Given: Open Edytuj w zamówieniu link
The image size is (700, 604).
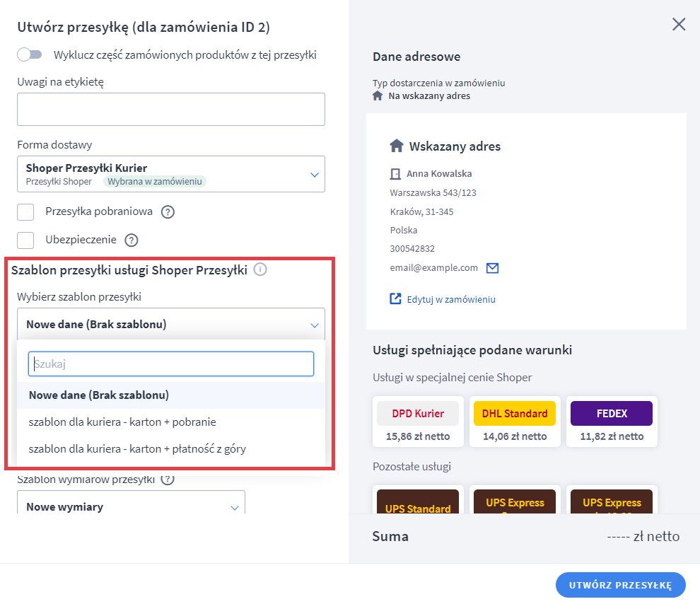Looking at the screenshot, I should [451, 299].
